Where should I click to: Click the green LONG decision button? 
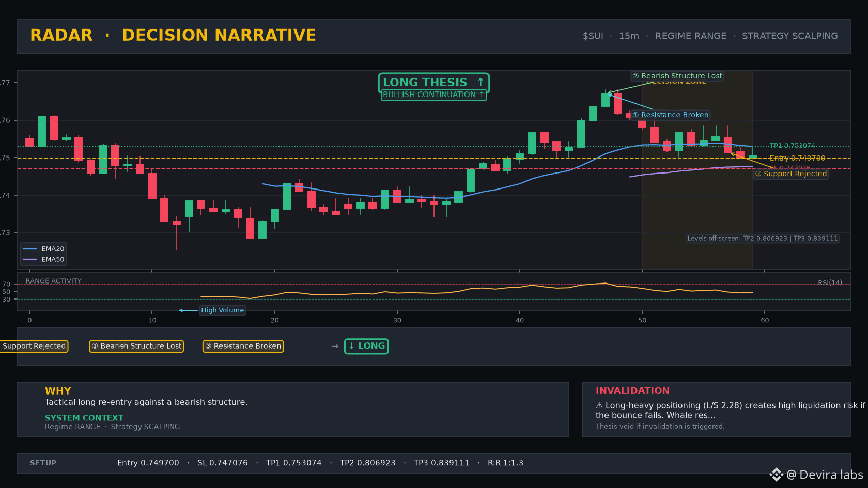tap(366, 346)
